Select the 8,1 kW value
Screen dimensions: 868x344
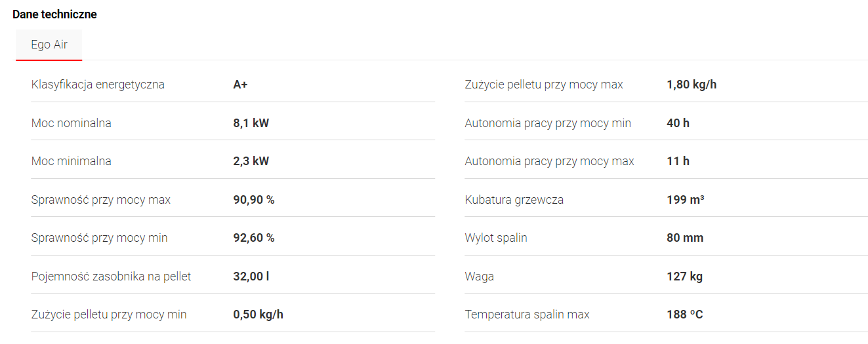(x=251, y=123)
